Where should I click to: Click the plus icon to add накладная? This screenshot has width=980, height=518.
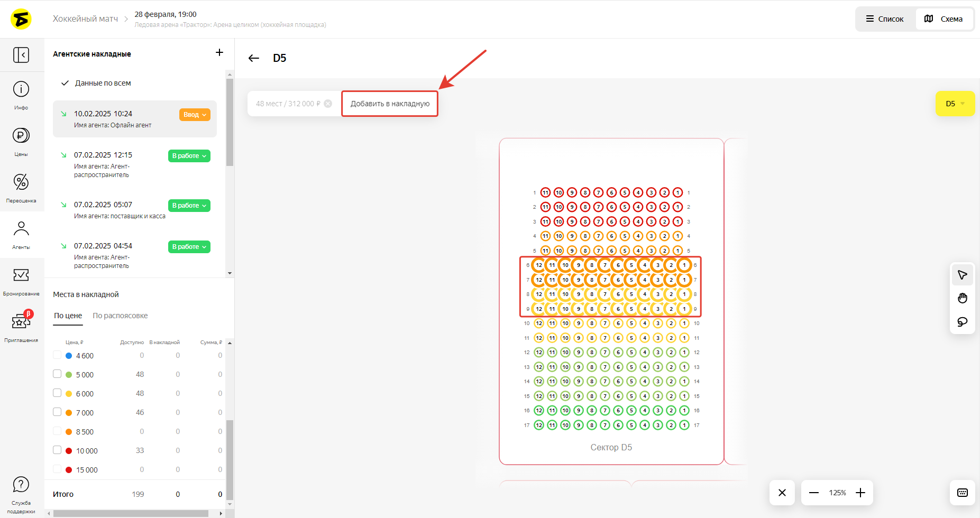pyautogui.click(x=219, y=53)
